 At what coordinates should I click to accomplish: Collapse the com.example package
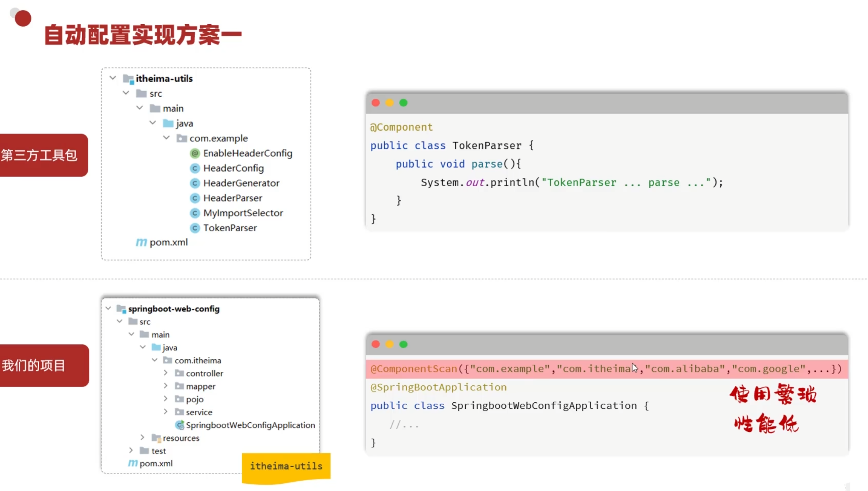coord(166,138)
